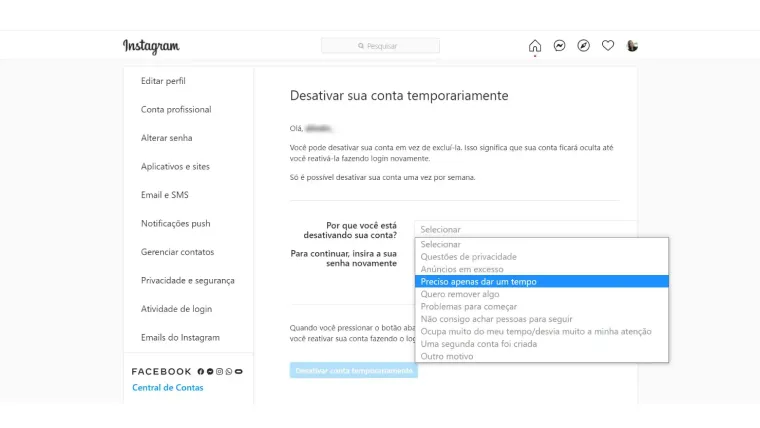Click the WhatsApp icon beside FACEBOOK
Screen dimensions: 760x428
pyautogui.click(x=229, y=371)
